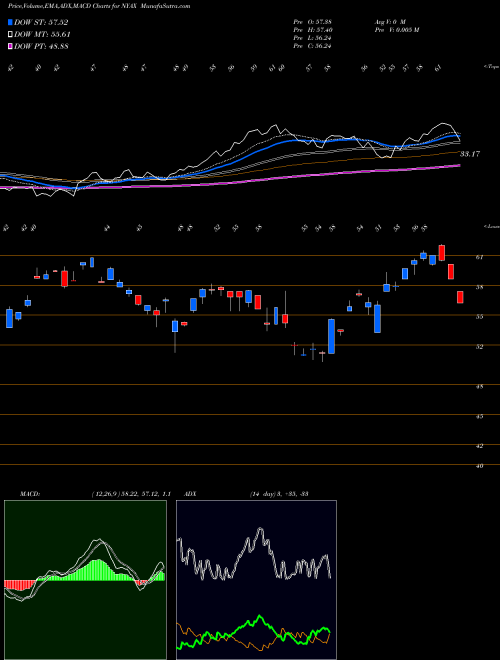Click the 45 price axis label

pos(479,416)
